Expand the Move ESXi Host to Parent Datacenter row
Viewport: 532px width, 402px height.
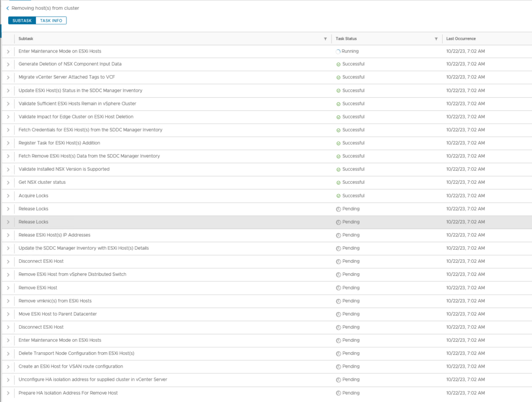point(8,314)
